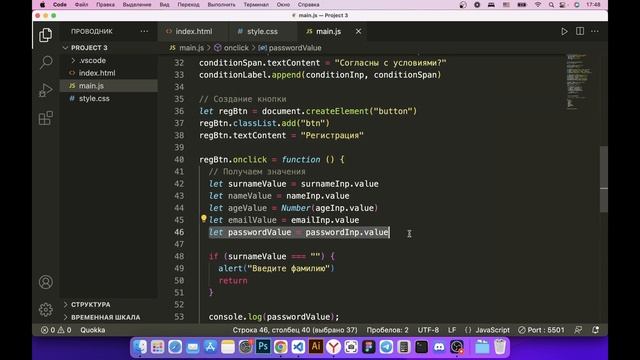Place cursor on line 53 console.log
The width and height of the screenshot is (640, 360).
point(273,317)
